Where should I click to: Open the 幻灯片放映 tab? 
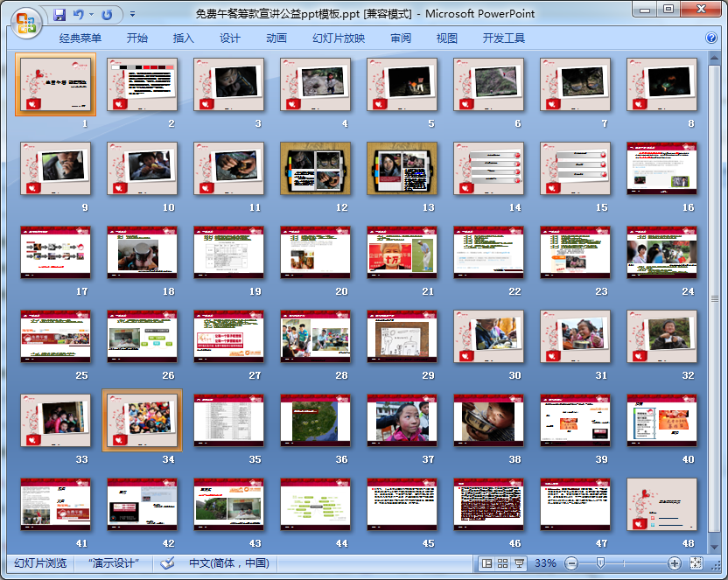click(x=339, y=38)
